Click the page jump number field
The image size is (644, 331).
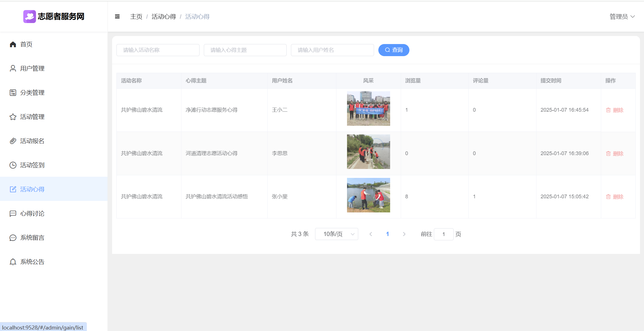[x=443, y=234]
